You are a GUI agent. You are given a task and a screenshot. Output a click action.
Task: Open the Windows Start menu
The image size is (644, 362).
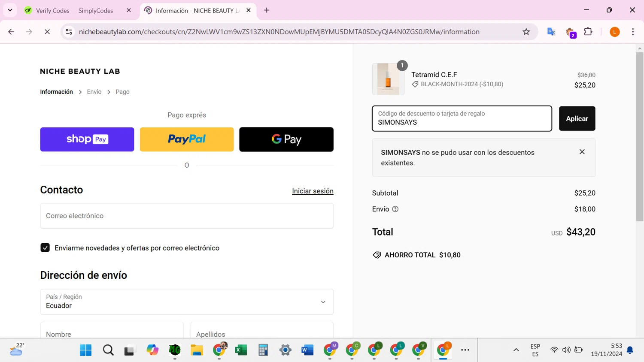click(x=85, y=350)
